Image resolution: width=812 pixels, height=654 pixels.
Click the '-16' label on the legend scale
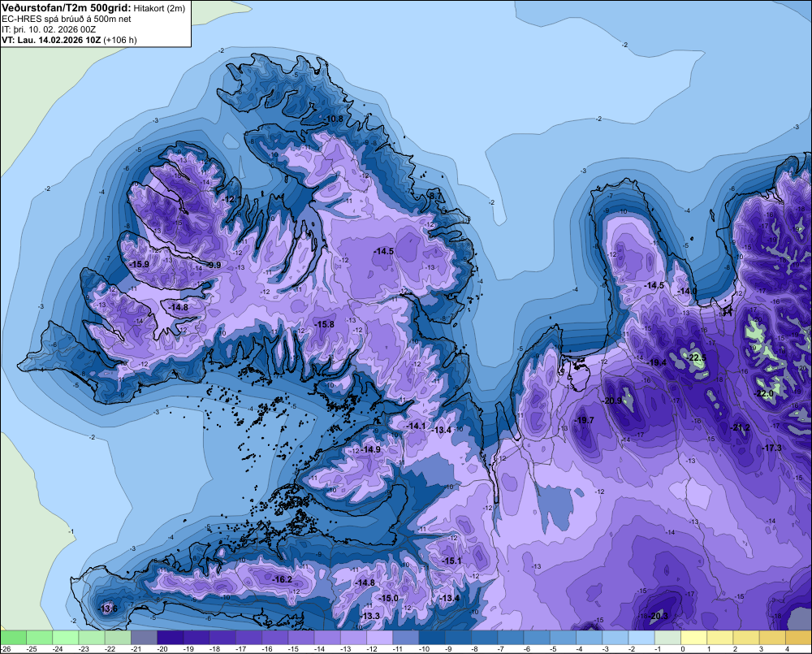tap(266, 649)
